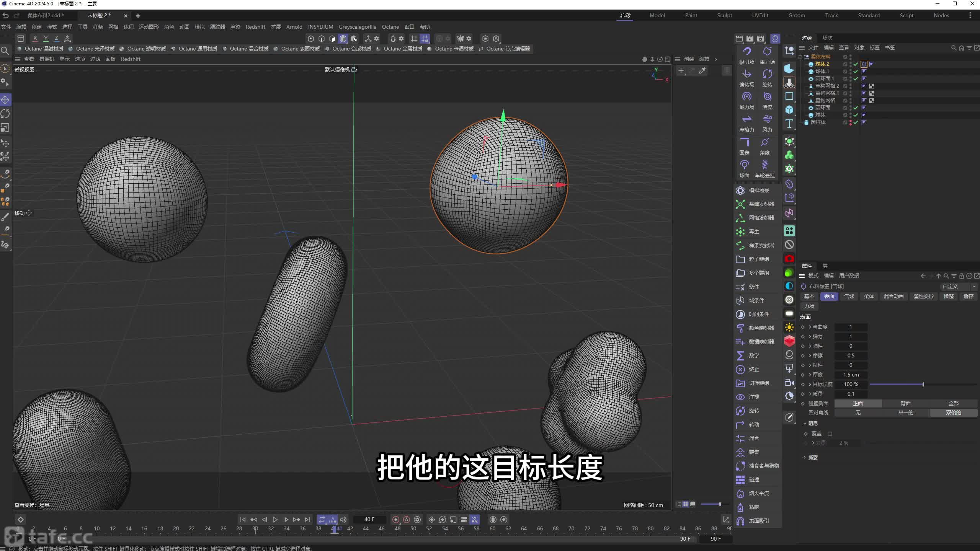Click the cube primitive icon in palette
980x551 pixels.
(789, 110)
